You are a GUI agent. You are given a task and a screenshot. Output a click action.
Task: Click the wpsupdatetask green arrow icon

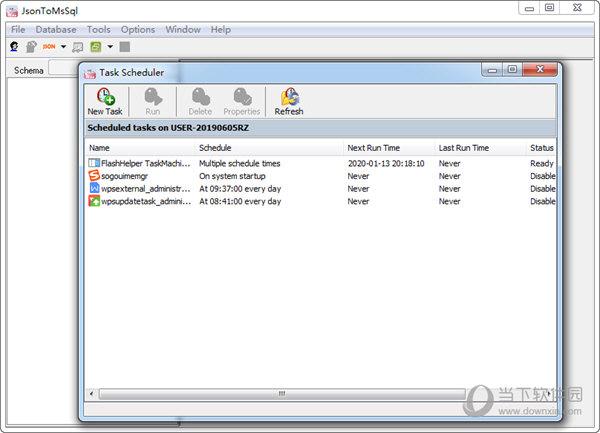pos(94,201)
